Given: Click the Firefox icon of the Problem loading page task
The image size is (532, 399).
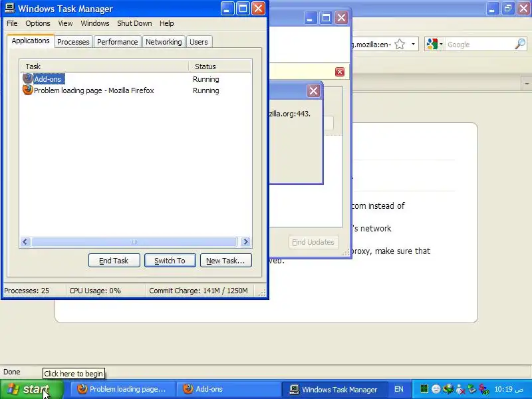Looking at the screenshot, I should (27, 90).
